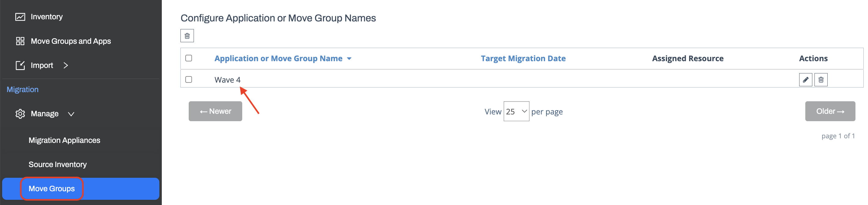Click the Newer pagination button
868x205 pixels.
point(215,111)
